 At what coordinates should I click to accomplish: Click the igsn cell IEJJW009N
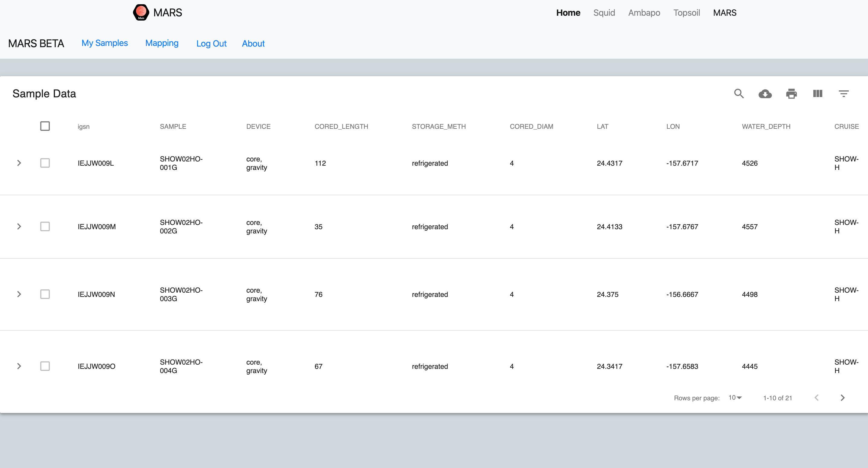coord(96,294)
